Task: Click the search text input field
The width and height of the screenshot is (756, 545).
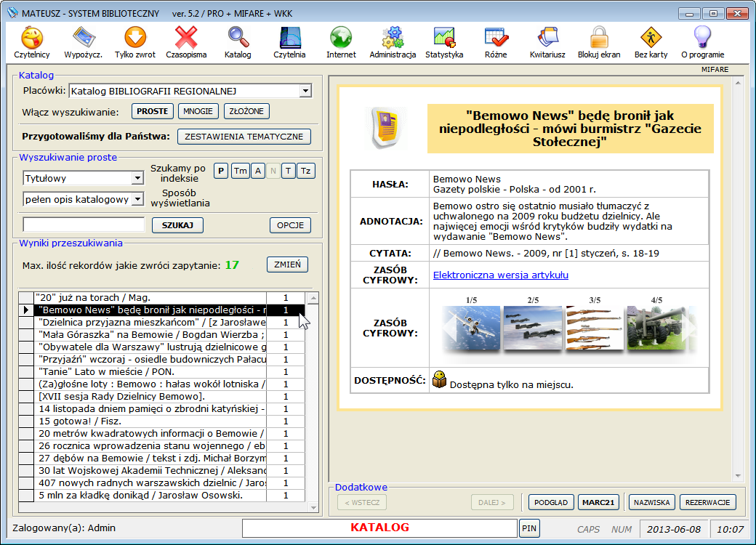Action: [84, 225]
